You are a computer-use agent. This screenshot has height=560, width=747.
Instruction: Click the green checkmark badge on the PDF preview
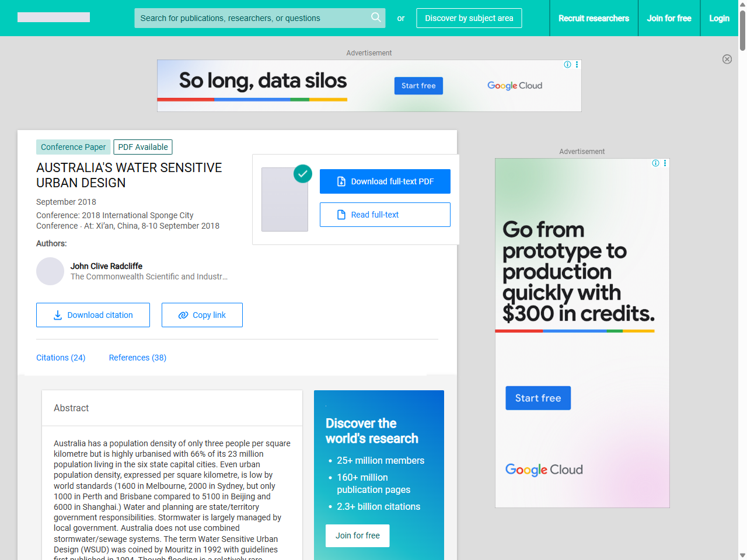tap(302, 173)
